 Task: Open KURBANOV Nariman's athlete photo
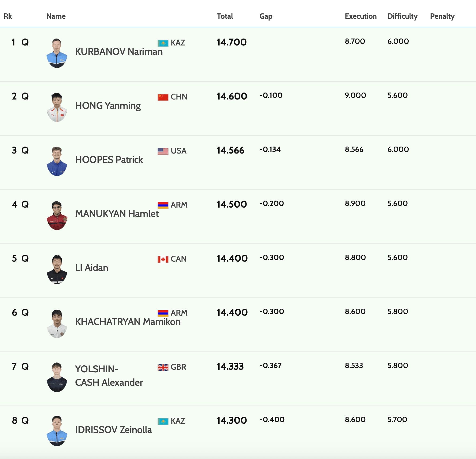pos(57,53)
